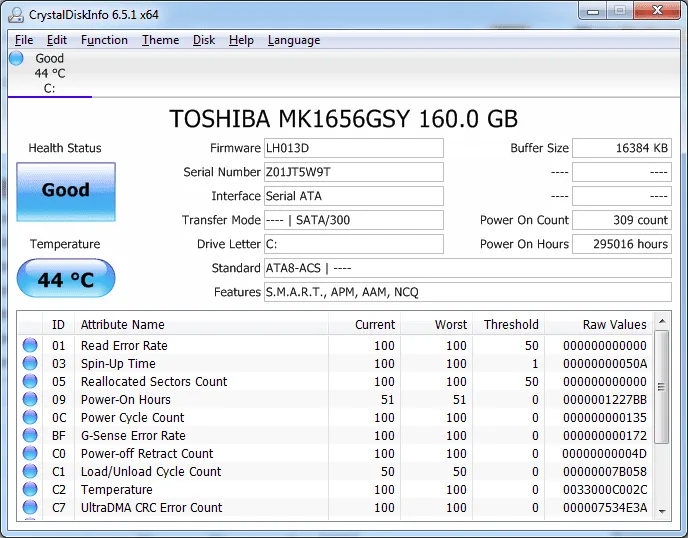Select the Reallocated Sectors Count status icon

tap(31, 382)
